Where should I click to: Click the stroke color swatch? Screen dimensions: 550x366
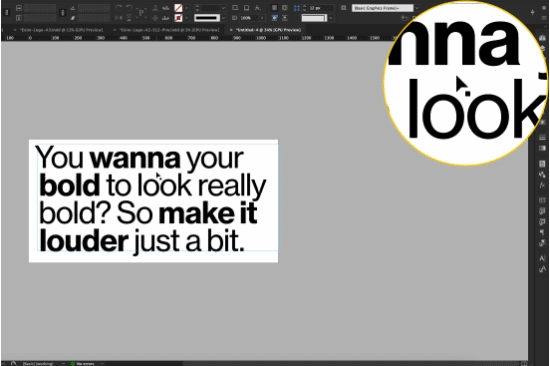[179, 18]
